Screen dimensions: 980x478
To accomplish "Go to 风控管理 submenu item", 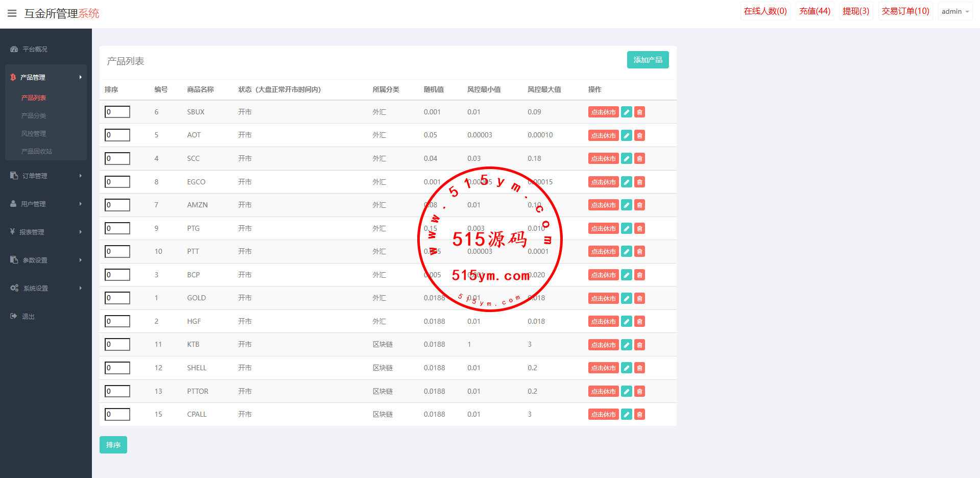I will click(x=34, y=134).
